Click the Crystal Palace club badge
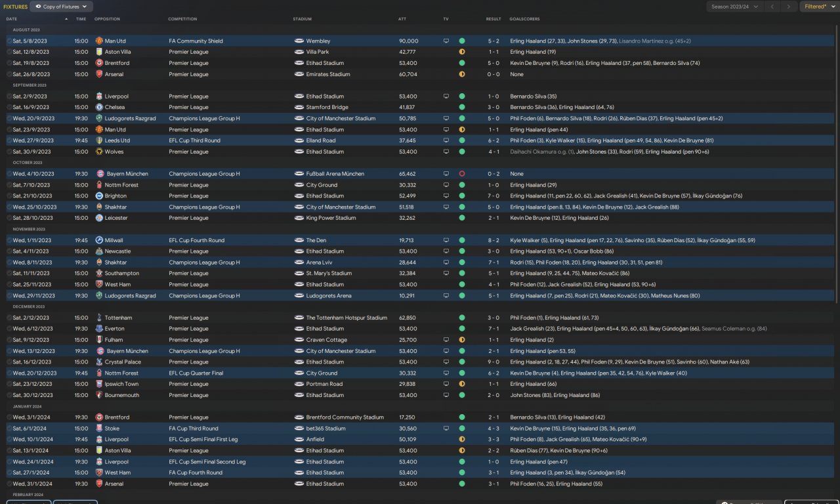Viewport: 840px width, 504px height. point(99,362)
